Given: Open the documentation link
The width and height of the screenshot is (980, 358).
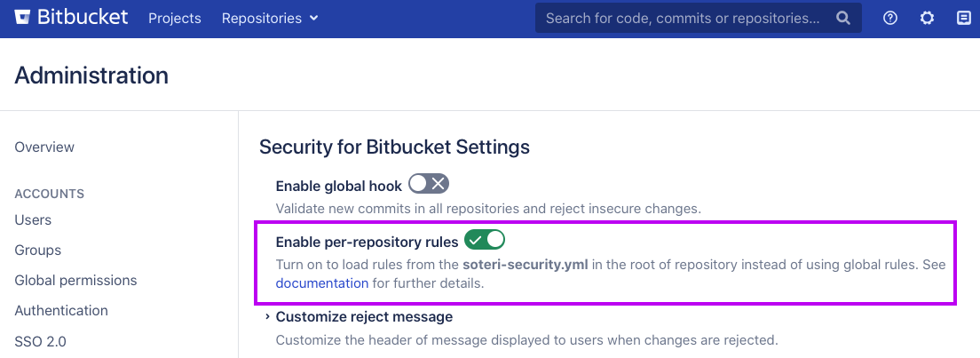Looking at the screenshot, I should pos(321,283).
